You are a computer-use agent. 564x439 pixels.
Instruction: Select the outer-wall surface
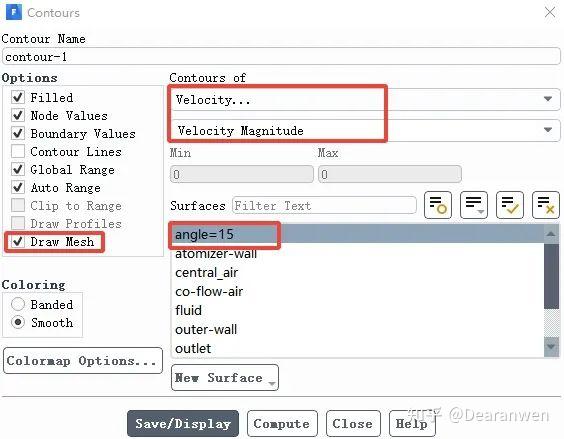tap(358, 329)
